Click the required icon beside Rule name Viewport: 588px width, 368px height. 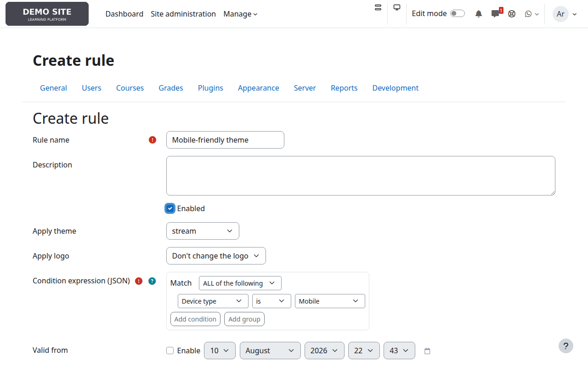(x=153, y=140)
